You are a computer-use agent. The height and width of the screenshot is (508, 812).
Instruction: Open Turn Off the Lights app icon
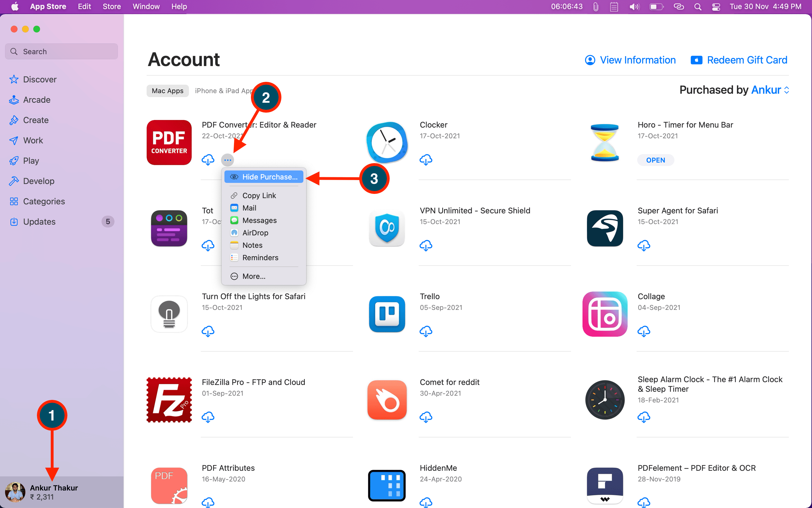[x=169, y=314]
